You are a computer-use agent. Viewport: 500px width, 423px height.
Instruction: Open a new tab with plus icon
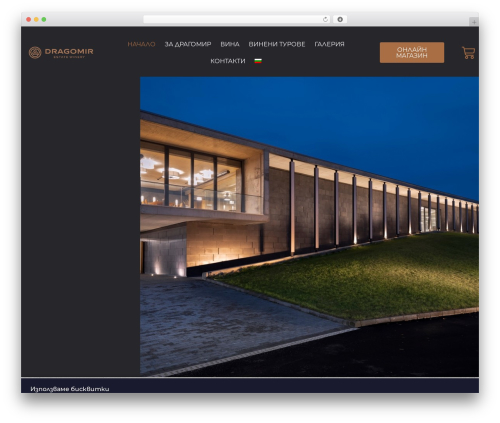click(474, 22)
